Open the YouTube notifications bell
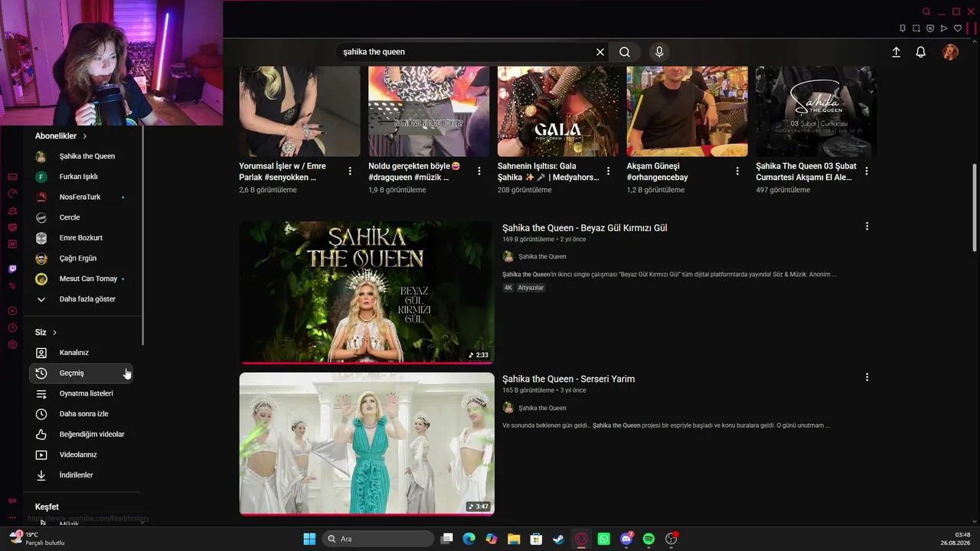Image resolution: width=980 pixels, height=551 pixels. (921, 52)
